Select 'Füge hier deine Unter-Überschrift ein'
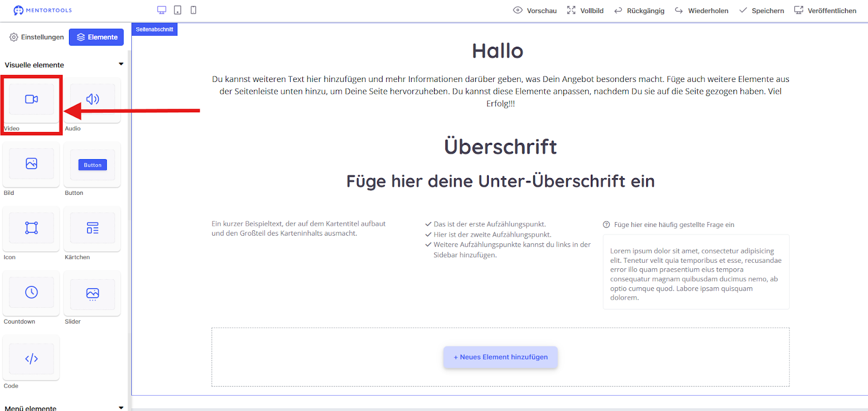The image size is (868, 411). click(500, 181)
